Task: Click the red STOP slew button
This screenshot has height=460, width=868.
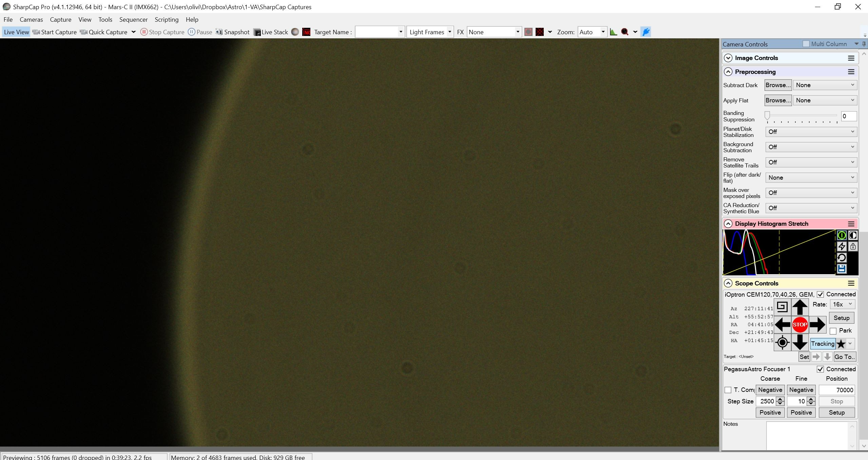Action: point(799,324)
